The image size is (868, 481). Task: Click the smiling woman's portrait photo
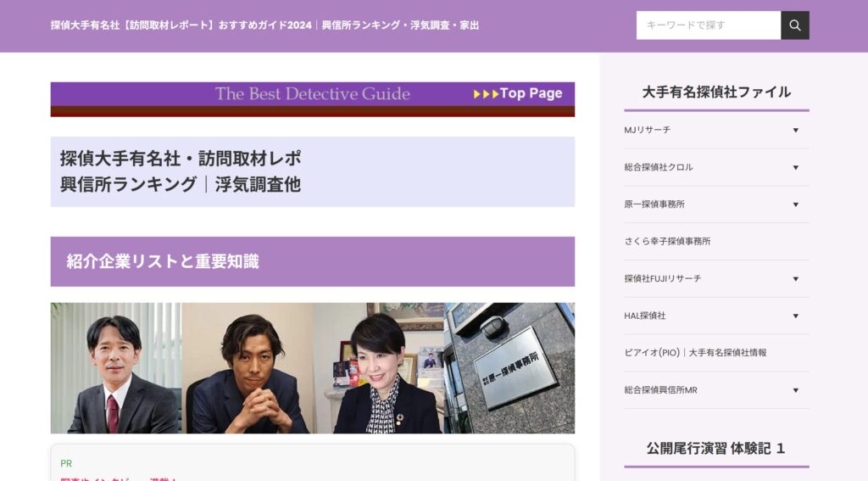tap(379, 369)
